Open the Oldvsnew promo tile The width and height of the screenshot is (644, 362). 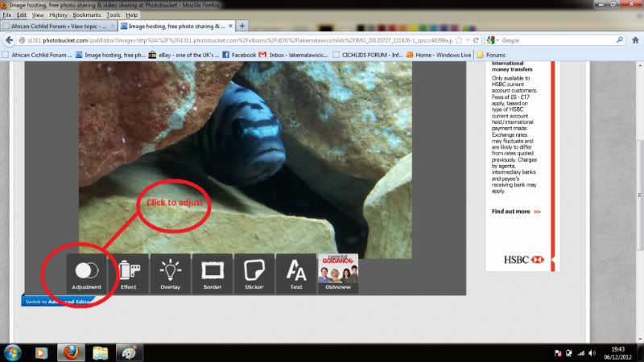338,274
